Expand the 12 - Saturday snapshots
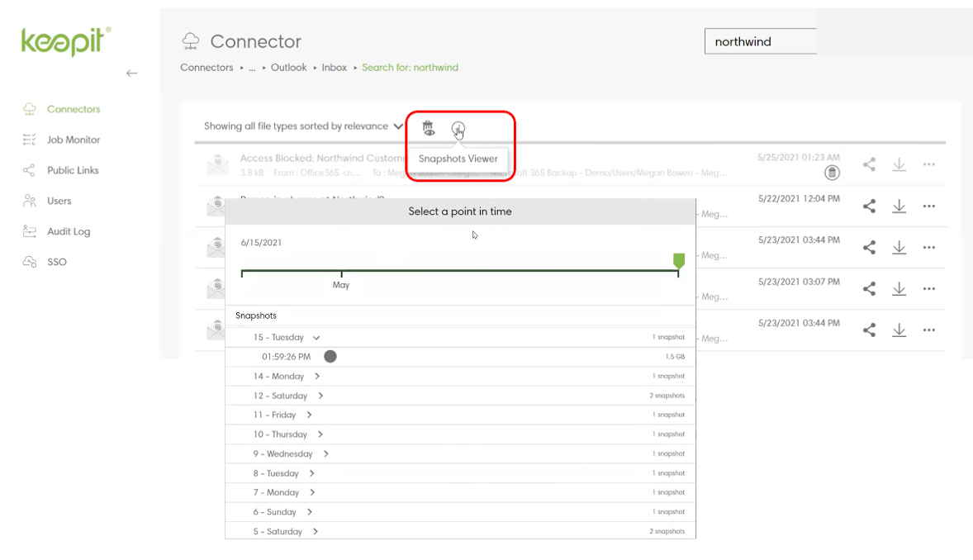The image size is (973, 560). (320, 396)
